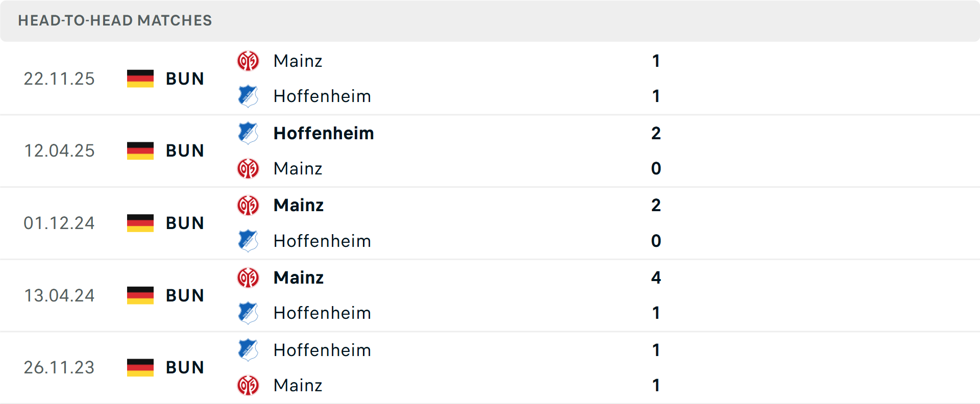The width and height of the screenshot is (980, 404).
Task: Open the HEAD-TO-HEAD MATCHES section header
Action: click(x=115, y=21)
